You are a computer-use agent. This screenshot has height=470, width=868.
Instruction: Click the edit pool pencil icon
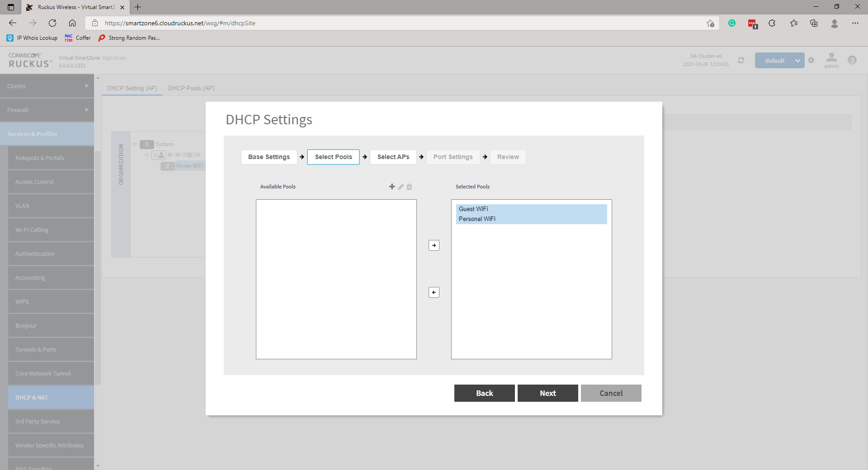[x=401, y=187]
